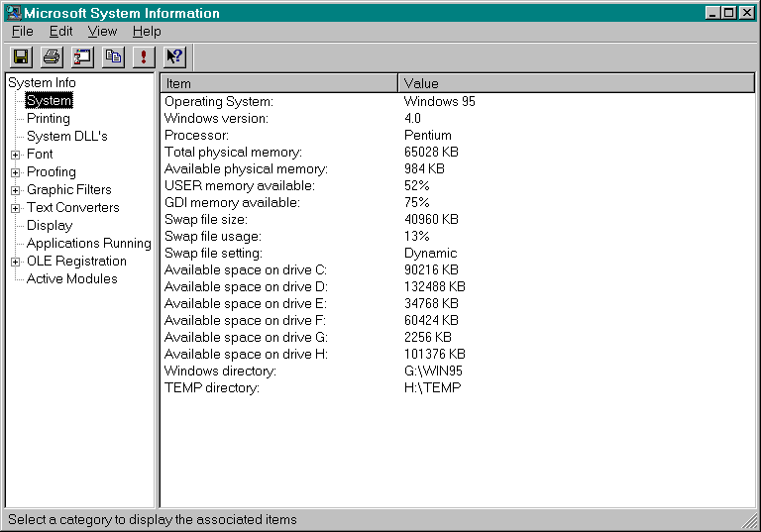Click the Dynamic value
The height and width of the screenshot is (532, 761).
[x=430, y=254]
